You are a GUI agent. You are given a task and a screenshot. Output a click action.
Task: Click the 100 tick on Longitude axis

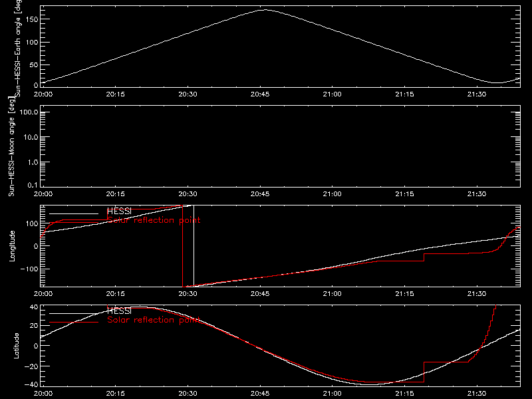coord(32,223)
